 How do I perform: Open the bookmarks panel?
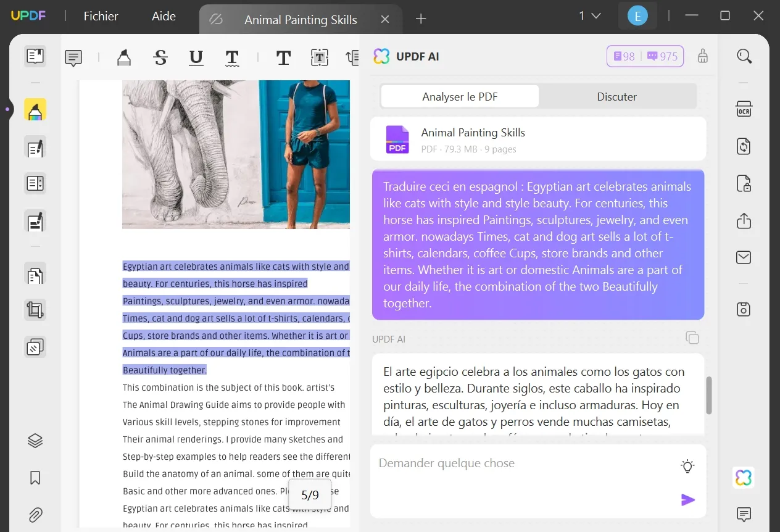tap(35, 477)
